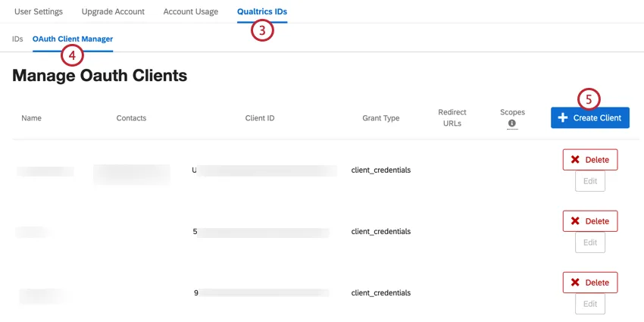Select client_credentials in the U client row
644x322 pixels.
coord(381,170)
